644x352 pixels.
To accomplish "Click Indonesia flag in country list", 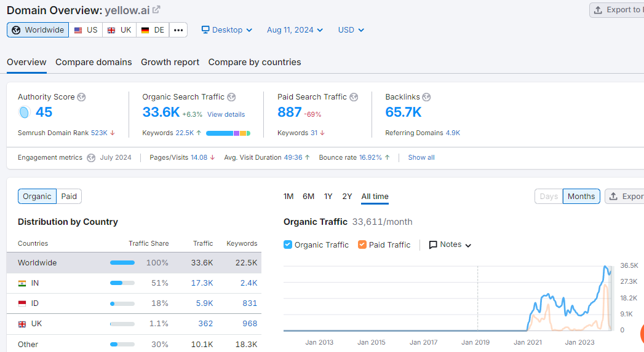I will [22, 303].
